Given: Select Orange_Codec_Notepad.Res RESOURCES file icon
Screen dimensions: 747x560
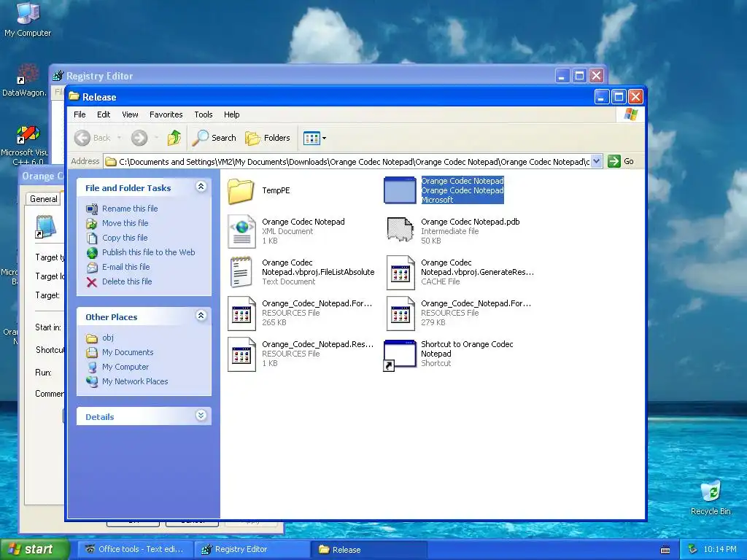Looking at the screenshot, I should pos(241,354).
